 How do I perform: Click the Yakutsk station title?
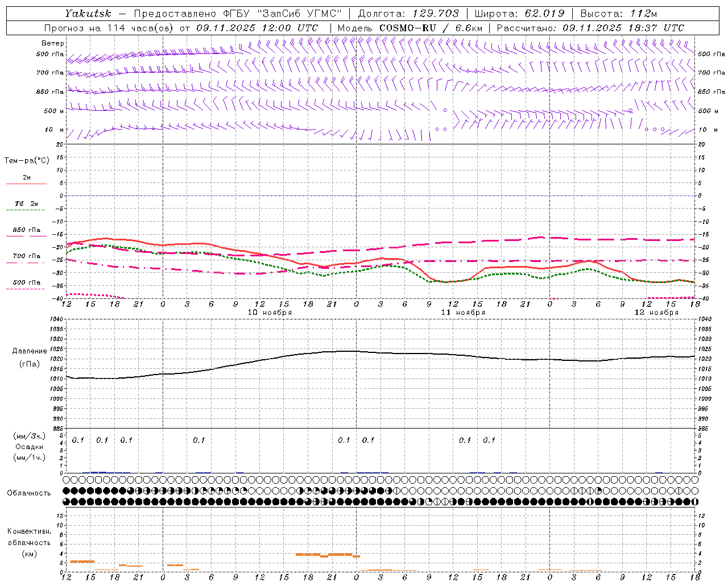click(88, 14)
